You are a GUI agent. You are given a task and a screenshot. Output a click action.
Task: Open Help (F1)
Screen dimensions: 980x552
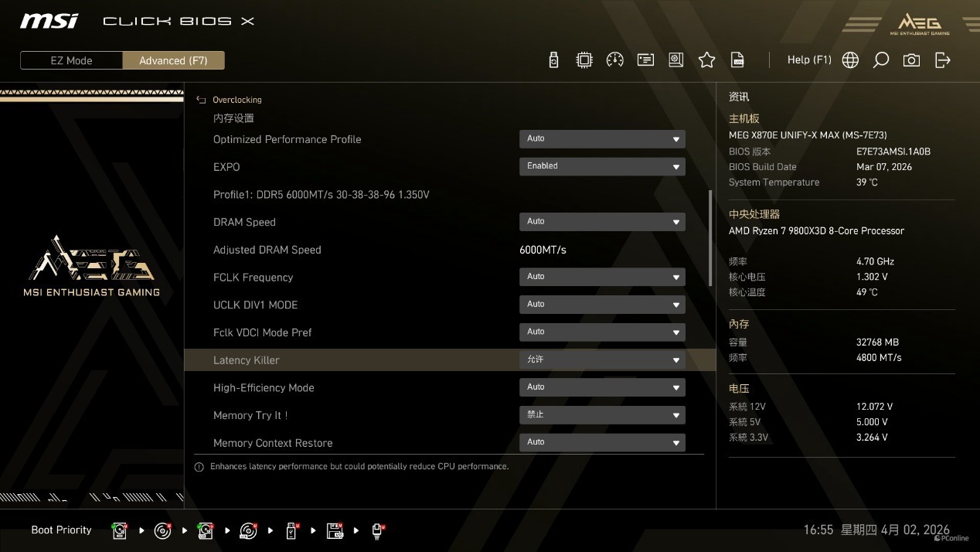point(809,60)
